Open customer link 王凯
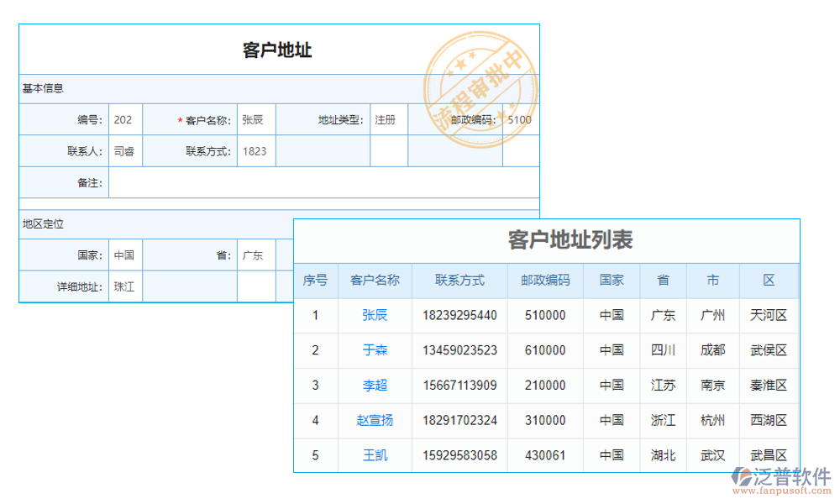 [x=375, y=455]
